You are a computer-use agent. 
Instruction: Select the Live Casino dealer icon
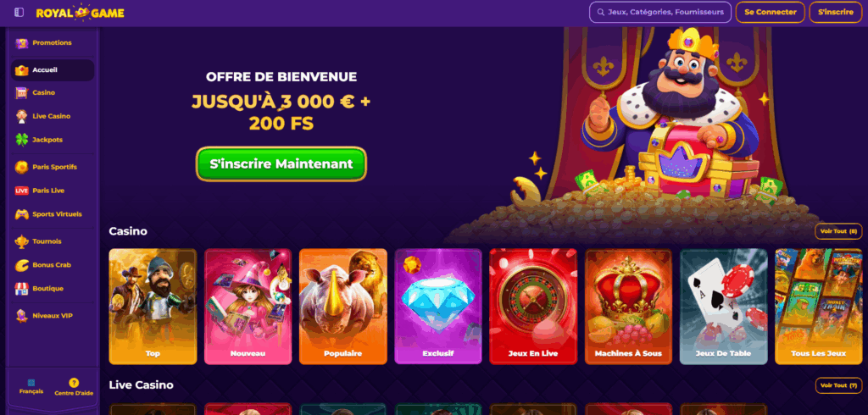[21, 116]
